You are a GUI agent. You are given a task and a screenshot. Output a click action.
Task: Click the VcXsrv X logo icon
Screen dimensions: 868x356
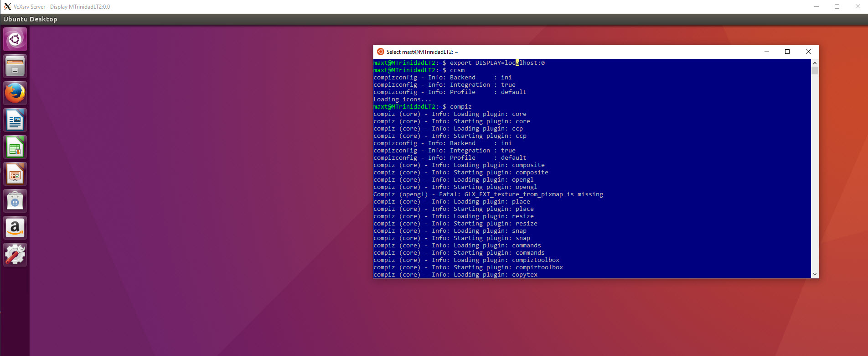click(x=7, y=6)
